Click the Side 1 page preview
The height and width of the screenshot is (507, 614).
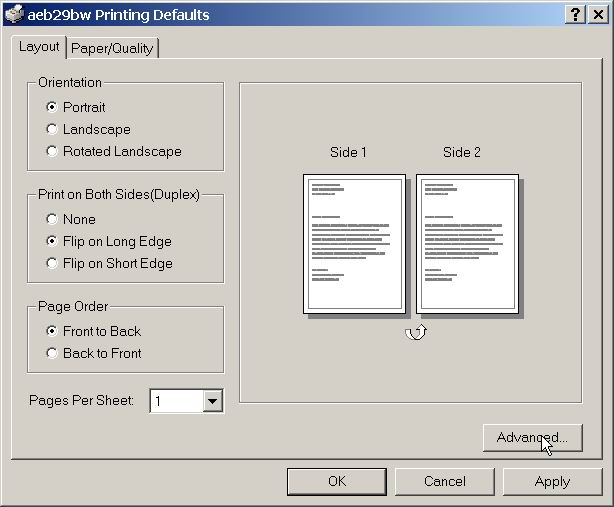tap(354, 244)
